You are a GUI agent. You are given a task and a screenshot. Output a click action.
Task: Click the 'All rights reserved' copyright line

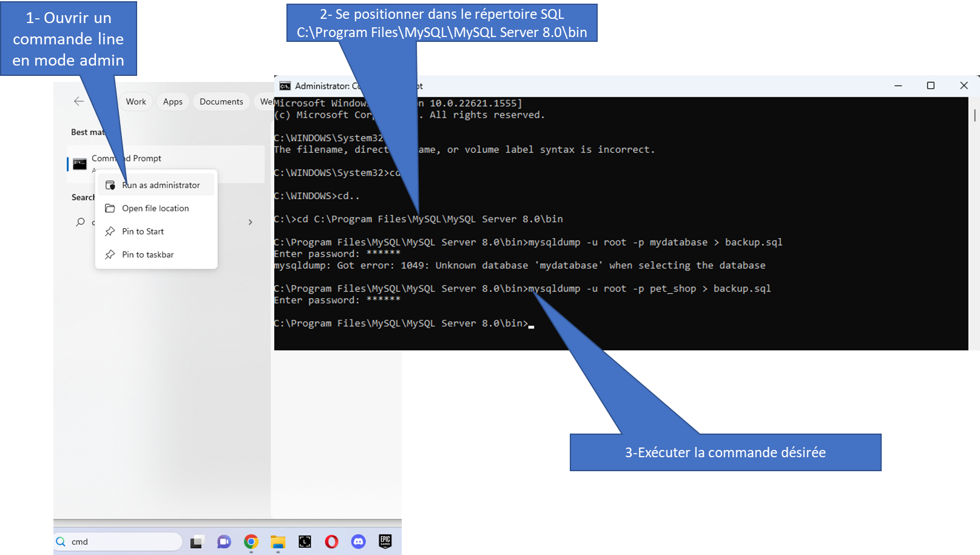point(410,115)
